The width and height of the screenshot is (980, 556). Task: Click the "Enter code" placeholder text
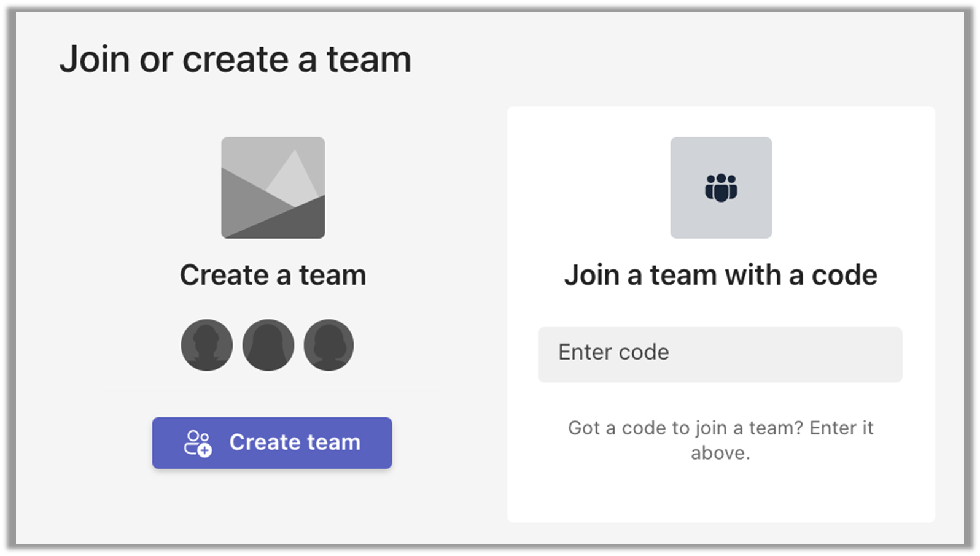pos(613,352)
